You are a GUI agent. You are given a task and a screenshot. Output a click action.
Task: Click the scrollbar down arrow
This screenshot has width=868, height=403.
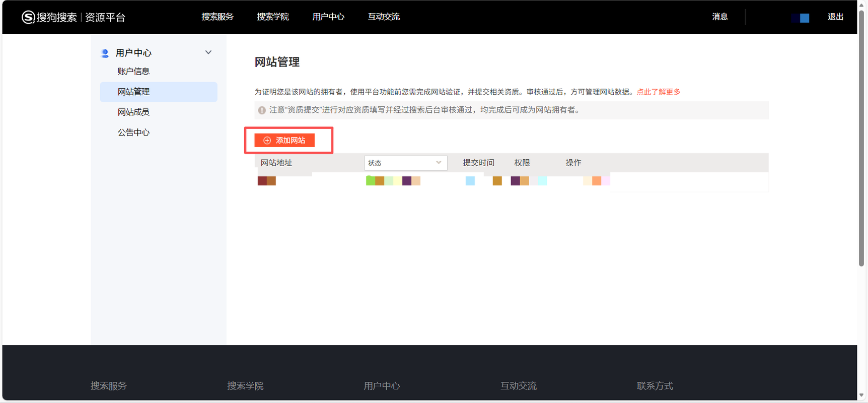pos(862,395)
